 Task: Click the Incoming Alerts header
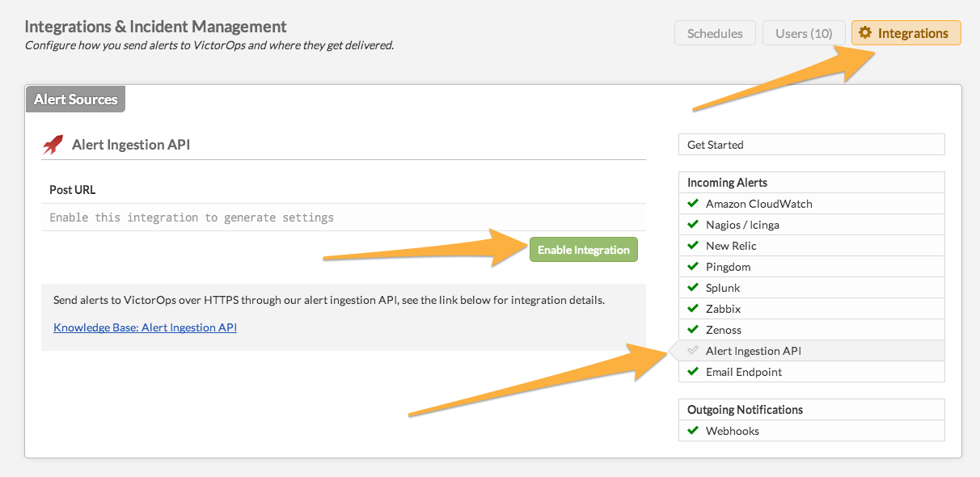pos(727,183)
